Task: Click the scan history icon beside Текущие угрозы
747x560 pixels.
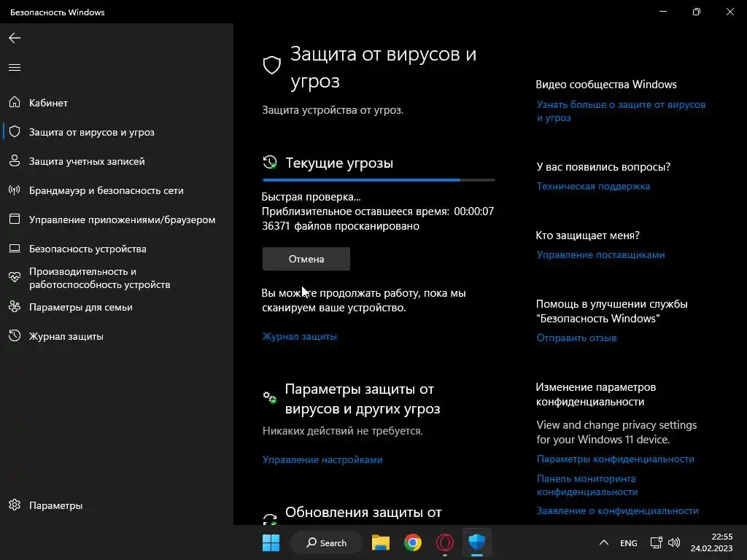Action: coord(270,163)
